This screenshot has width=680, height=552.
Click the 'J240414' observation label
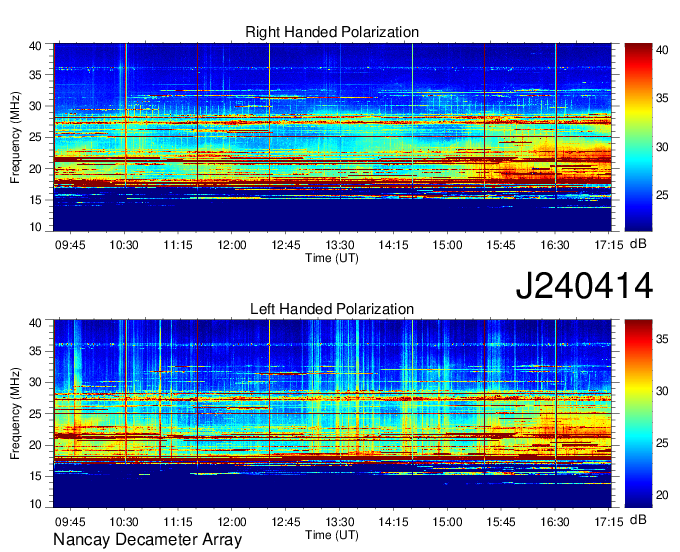[x=584, y=286]
